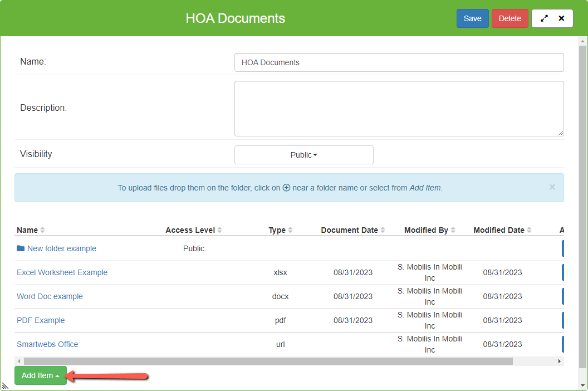Viewport: 588px width, 391px height.
Task: Open Excel Worksheet Example document
Action: pos(62,272)
